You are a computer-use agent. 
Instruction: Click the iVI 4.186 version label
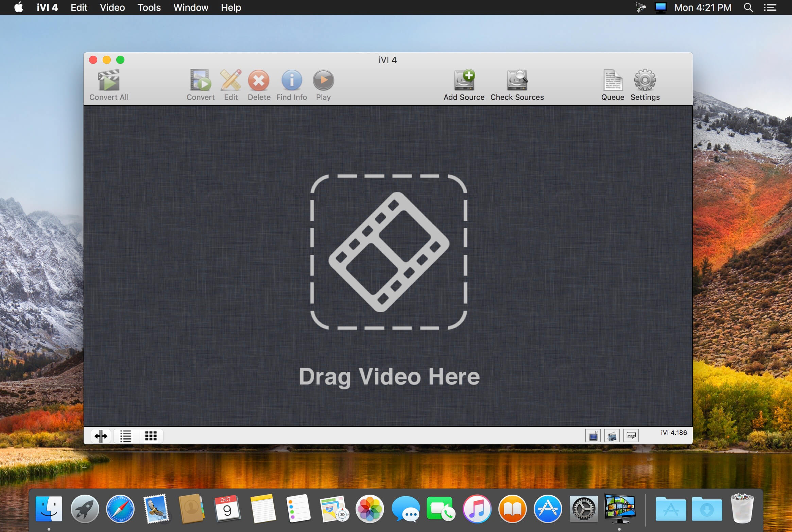[674, 432]
